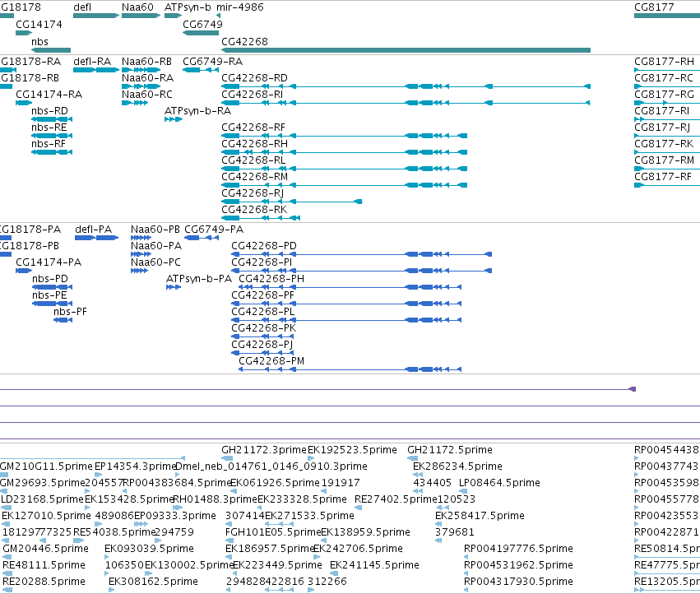Click the CG8177-RJ transcript label
This screenshot has width=700, height=594.
[662, 128]
